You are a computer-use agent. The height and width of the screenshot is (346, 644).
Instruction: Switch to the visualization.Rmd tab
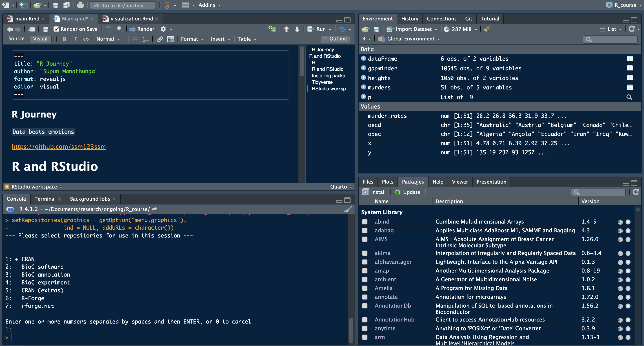(132, 19)
